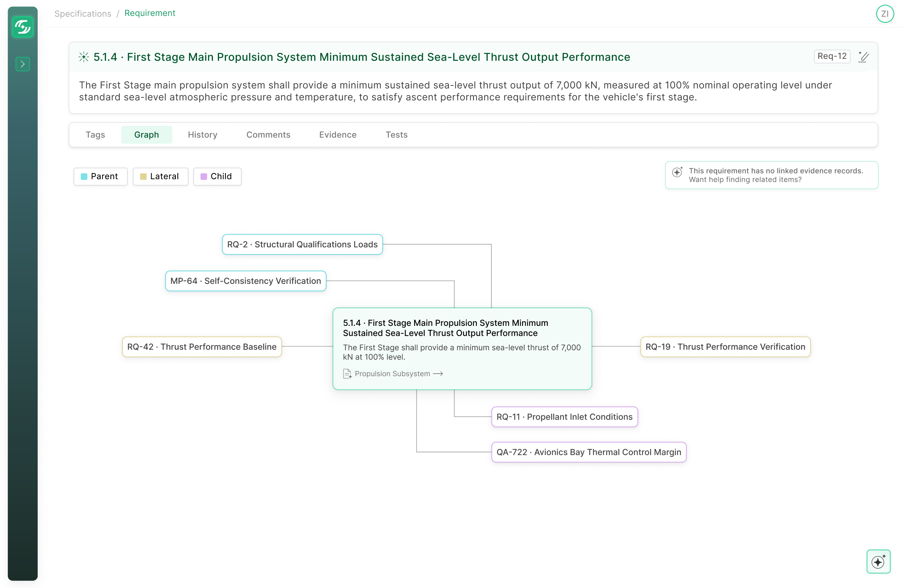Click the ZI user avatar
This screenshot has height=588, width=905.
[x=884, y=14]
